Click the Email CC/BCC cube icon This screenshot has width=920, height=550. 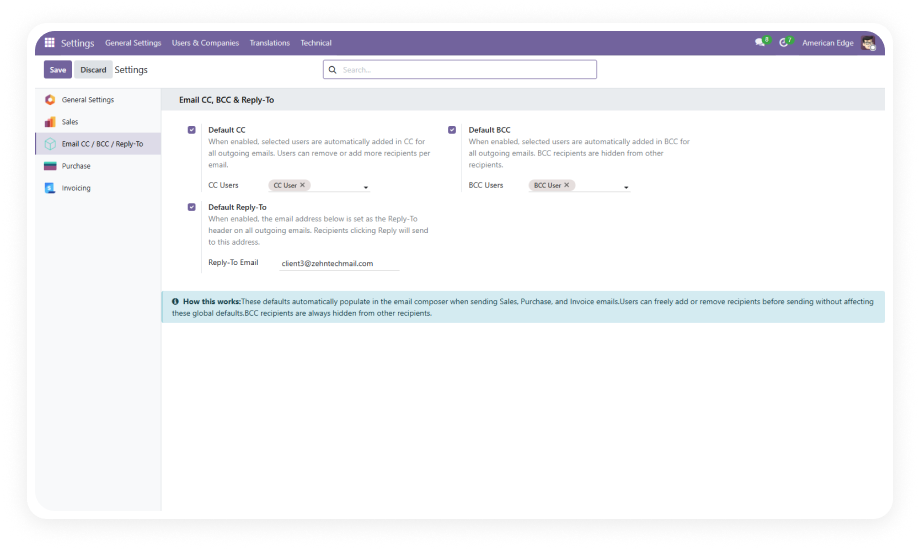click(x=50, y=144)
